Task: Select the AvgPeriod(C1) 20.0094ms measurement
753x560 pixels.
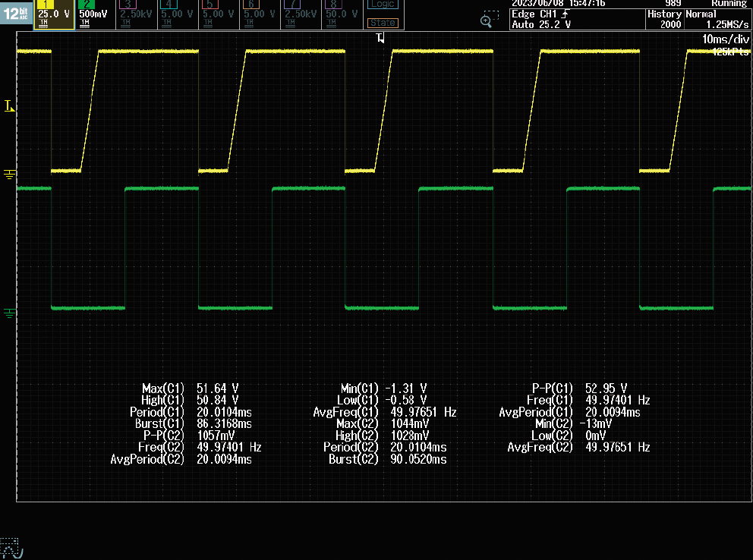Action: pyautogui.click(x=569, y=412)
